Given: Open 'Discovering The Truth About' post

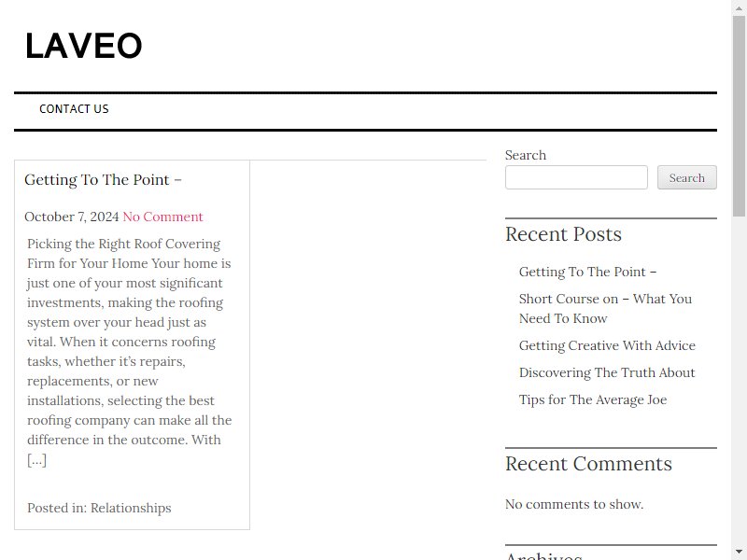Looking at the screenshot, I should coord(606,372).
